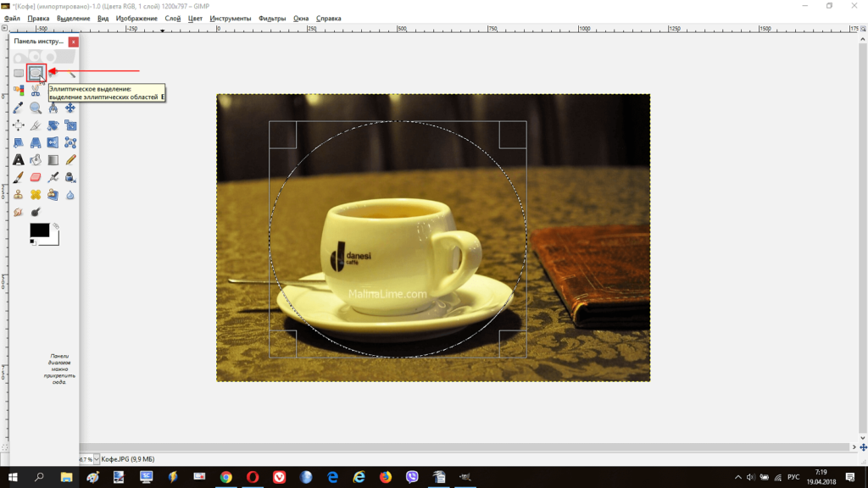This screenshot has width=868, height=488.
Task: Select the Paintbrush tool
Action: [x=18, y=177]
